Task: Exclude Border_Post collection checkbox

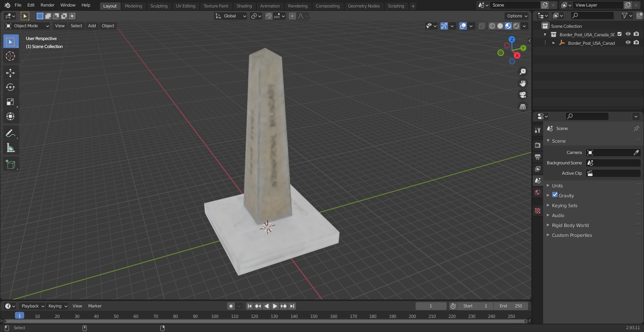Action: pyautogui.click(x=619, y=34)
